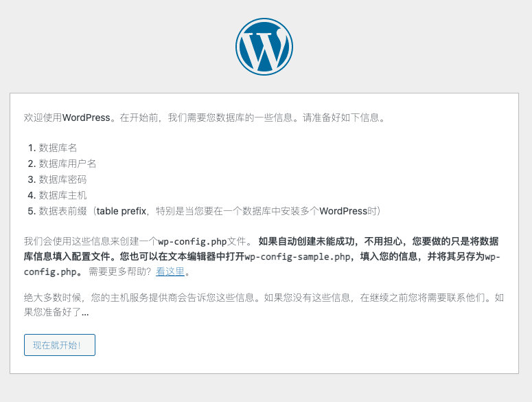Click the 欢迎使用WordPress welcome sentence
Image resolution: width=532 pixels, height=402 pixels.
(x=67, y=118)
